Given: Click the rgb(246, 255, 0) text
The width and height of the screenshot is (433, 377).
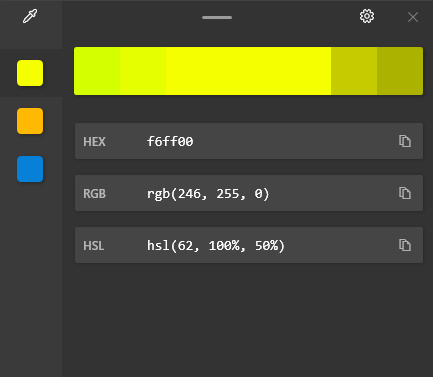Looking at the screenshot, I should point(208,194).
